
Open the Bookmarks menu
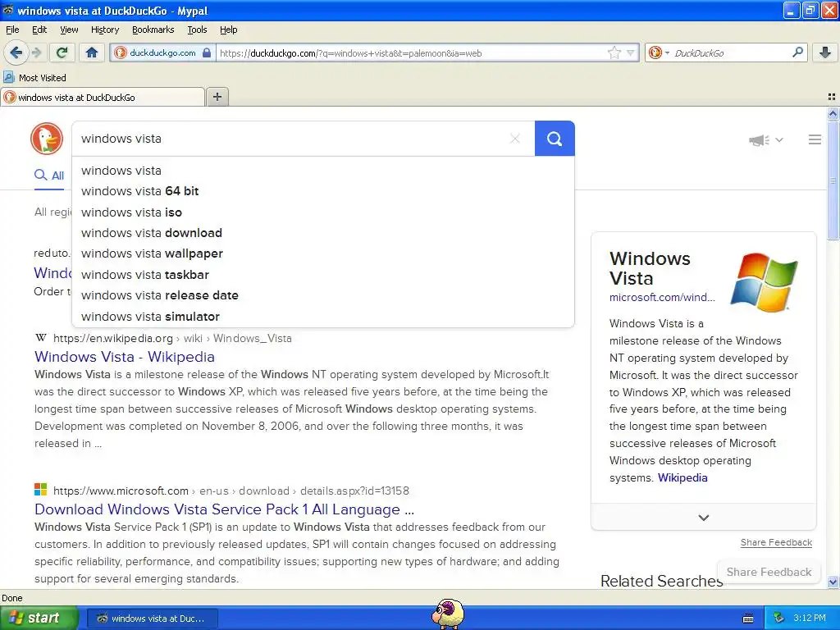pos(153,30)
